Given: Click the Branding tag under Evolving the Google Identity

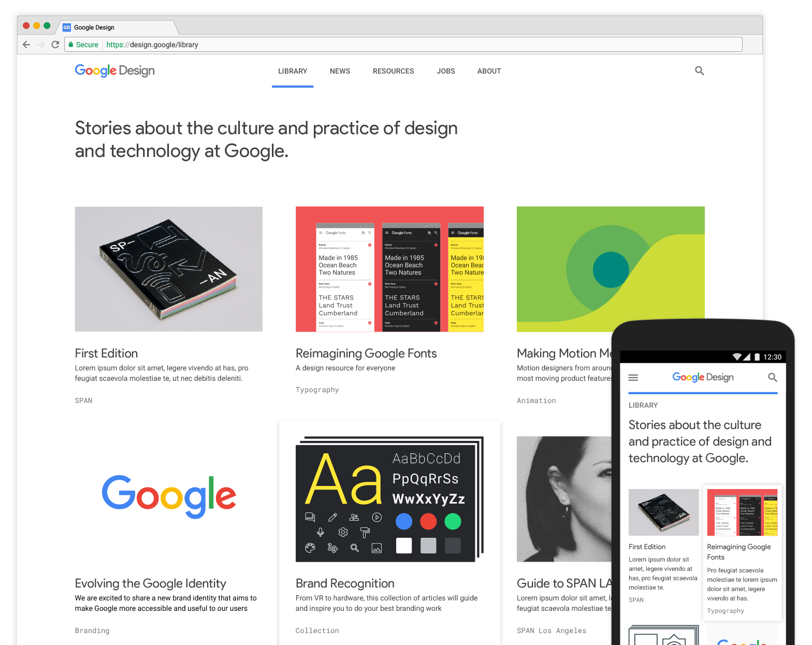Looking at the screenshot, I should pyautogui.click(x=92, y=630).
